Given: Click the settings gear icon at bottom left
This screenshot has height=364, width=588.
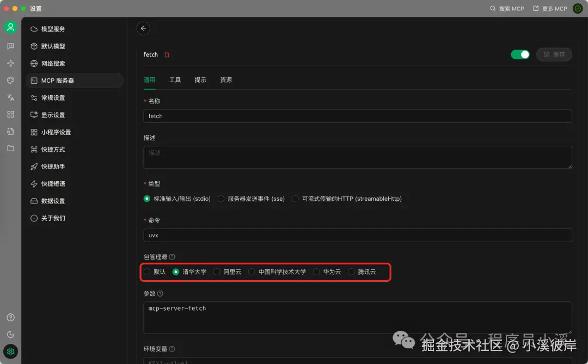Looking at the screenshot, I should (x=10, y=351).
